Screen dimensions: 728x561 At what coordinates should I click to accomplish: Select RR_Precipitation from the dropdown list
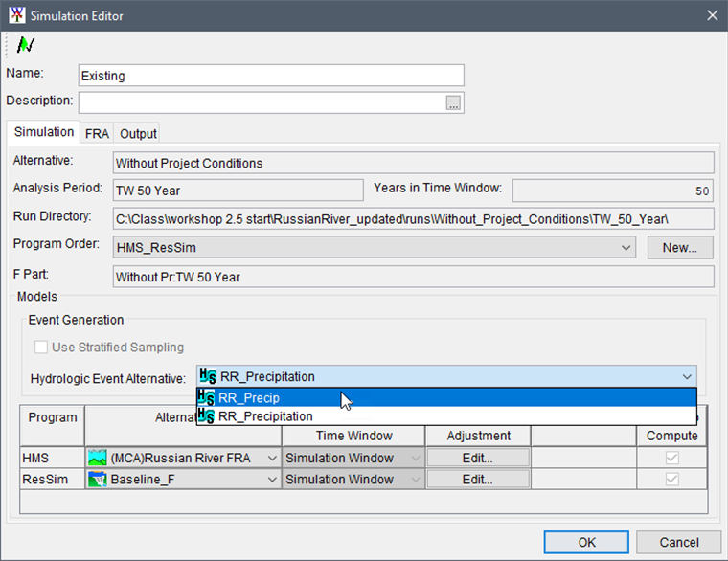tap(446, 415)
